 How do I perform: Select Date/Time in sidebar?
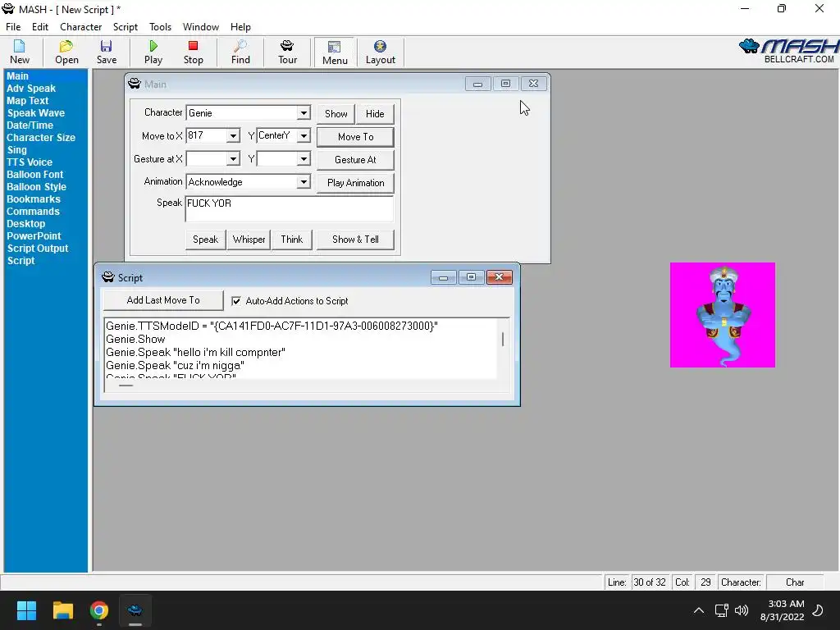point(30,126)
